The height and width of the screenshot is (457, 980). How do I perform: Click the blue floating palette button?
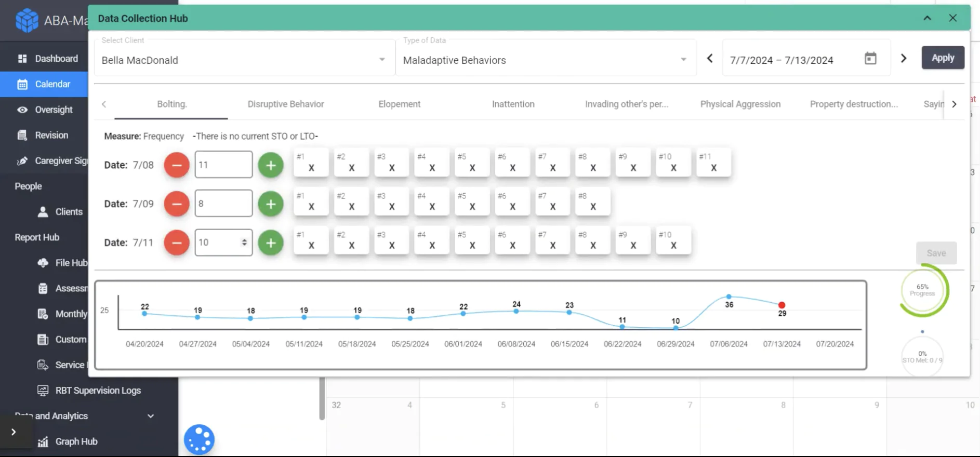pos(199,439)
